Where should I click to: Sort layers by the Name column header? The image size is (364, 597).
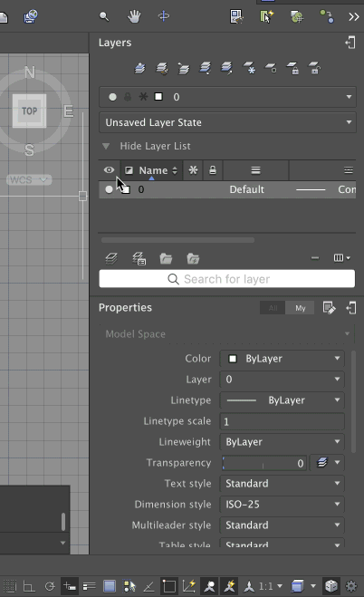(x=152, y=170)
